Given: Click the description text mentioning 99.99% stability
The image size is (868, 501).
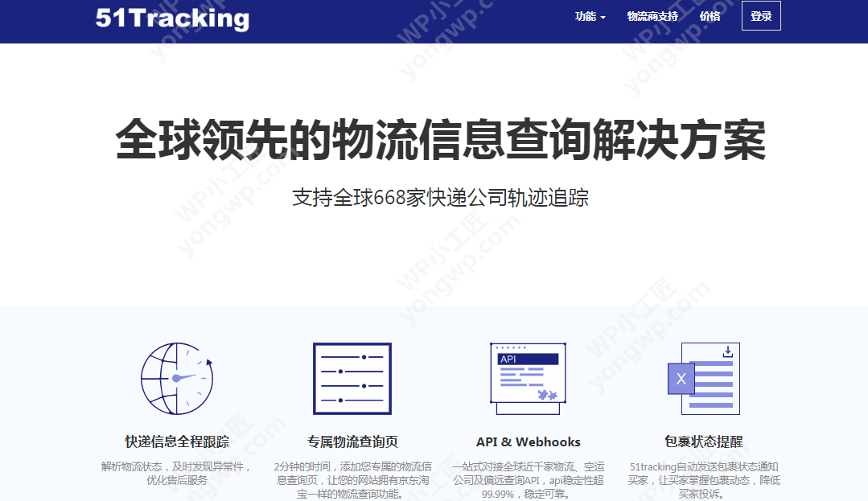Looking at the screenshot, I should (x=528, y=479).
